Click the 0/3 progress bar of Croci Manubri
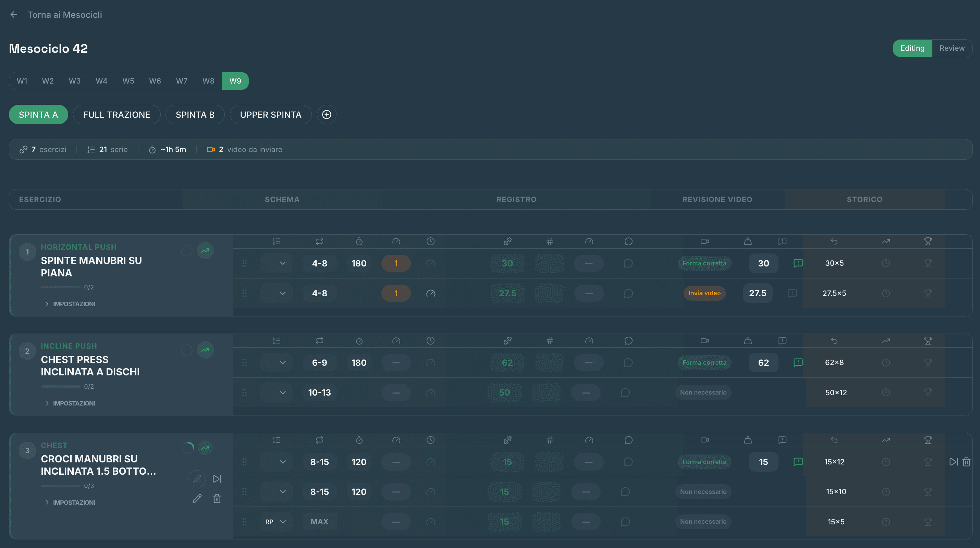The width and height of the screenshot is (980, 548). [60, 486]
